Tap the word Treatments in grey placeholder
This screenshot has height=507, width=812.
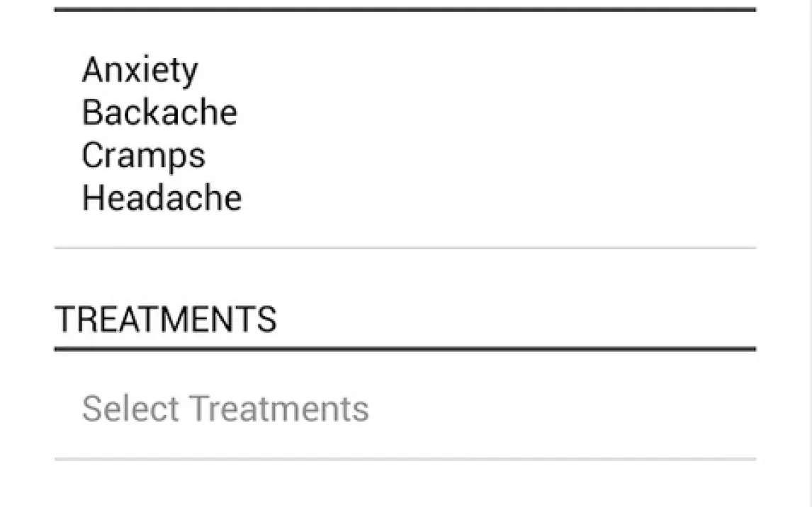[x=278, y=408]
